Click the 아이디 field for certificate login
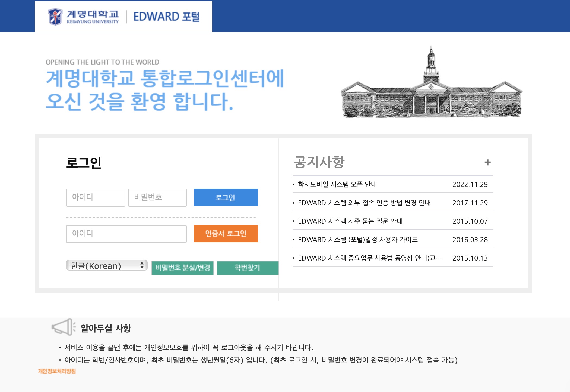Viewport: 570px width, 392px height. tap(126, 234)
